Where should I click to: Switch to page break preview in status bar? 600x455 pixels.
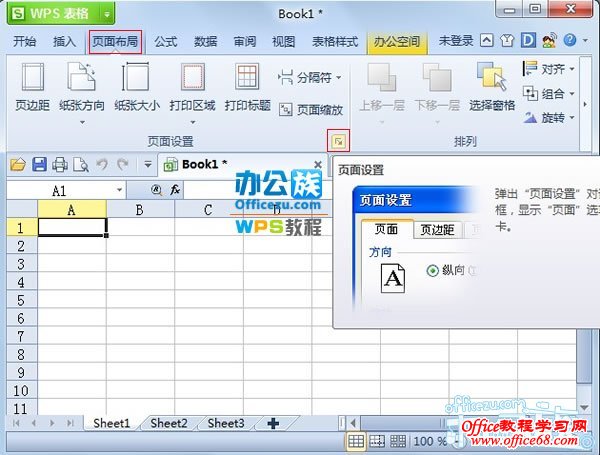pos(377,441)
